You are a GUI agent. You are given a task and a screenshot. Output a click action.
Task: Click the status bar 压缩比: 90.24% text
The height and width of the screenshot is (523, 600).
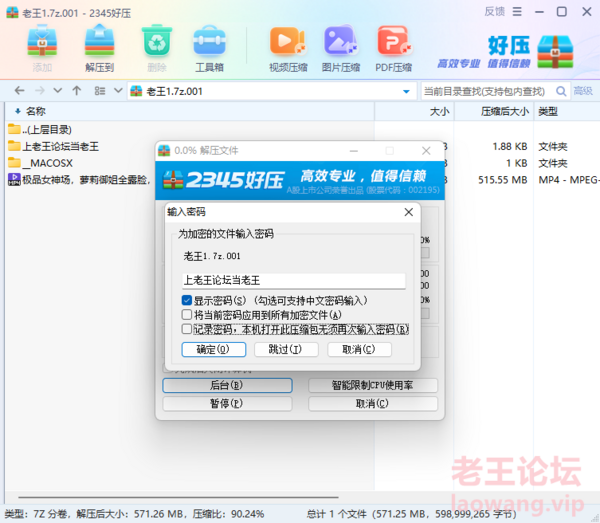coord(228,514)
